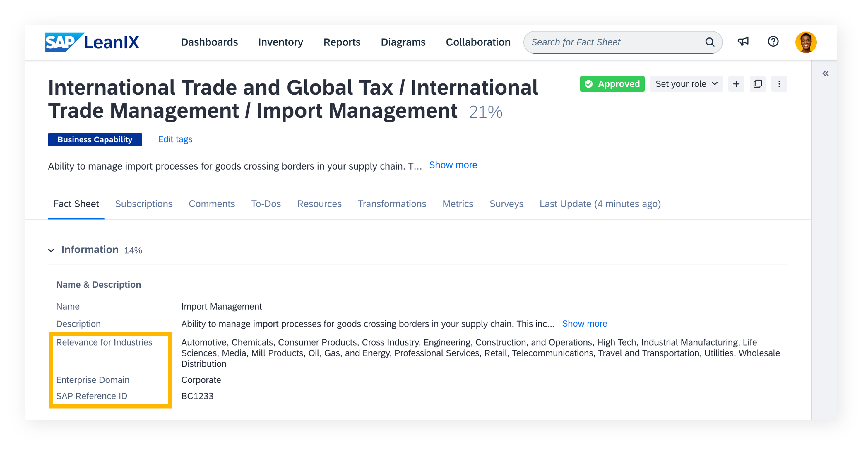Switch to the To-Dos tab

(x=266, y=204)
